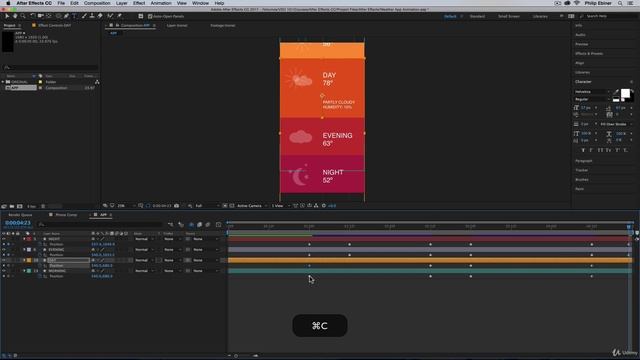Collapse the MORNING layer properties

coord(24,271)
